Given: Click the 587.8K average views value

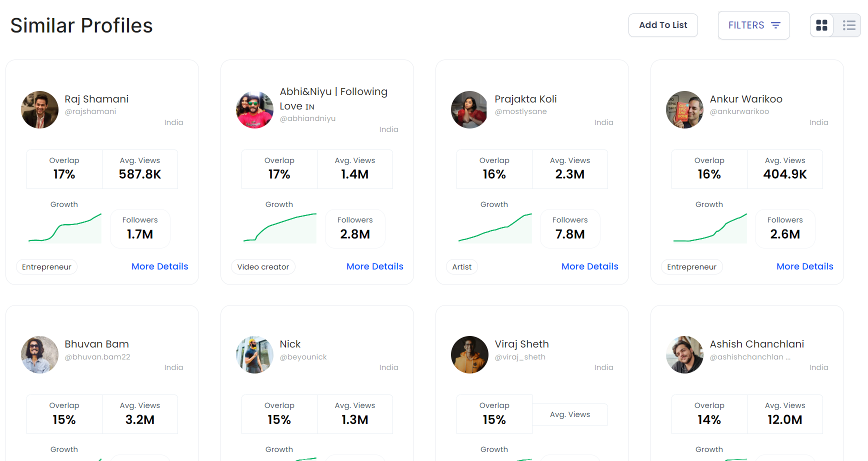Looking at the screenshot, I should tap(140, 174).
